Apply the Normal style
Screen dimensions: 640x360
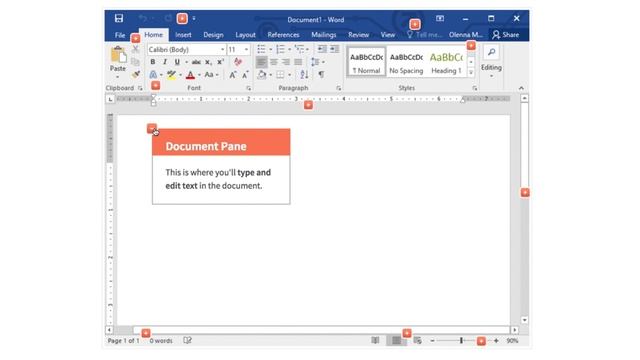click(367, 62)
